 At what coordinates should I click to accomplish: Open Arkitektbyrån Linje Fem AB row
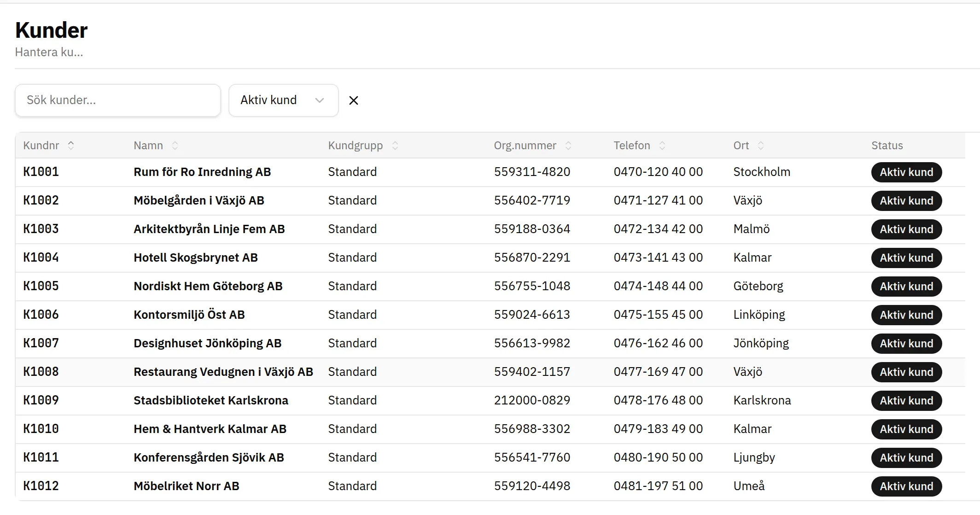click(490, 229)
